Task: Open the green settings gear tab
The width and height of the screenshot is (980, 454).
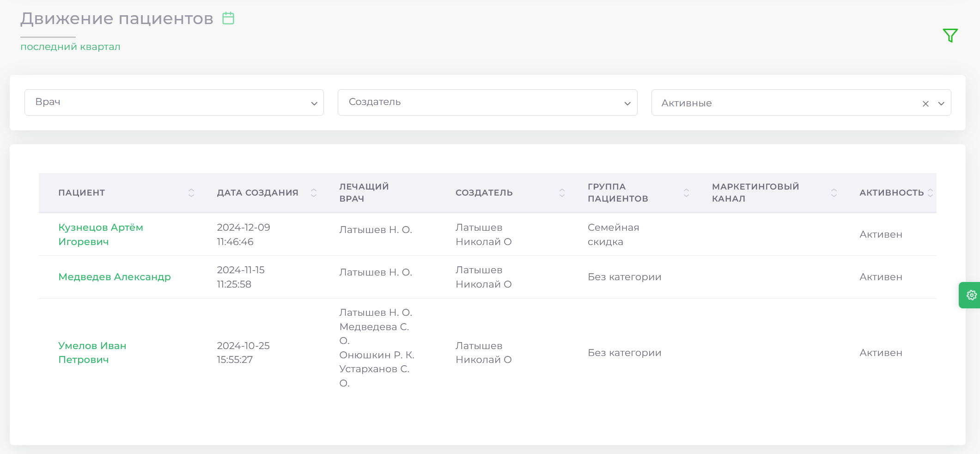Action: [970, 295]
